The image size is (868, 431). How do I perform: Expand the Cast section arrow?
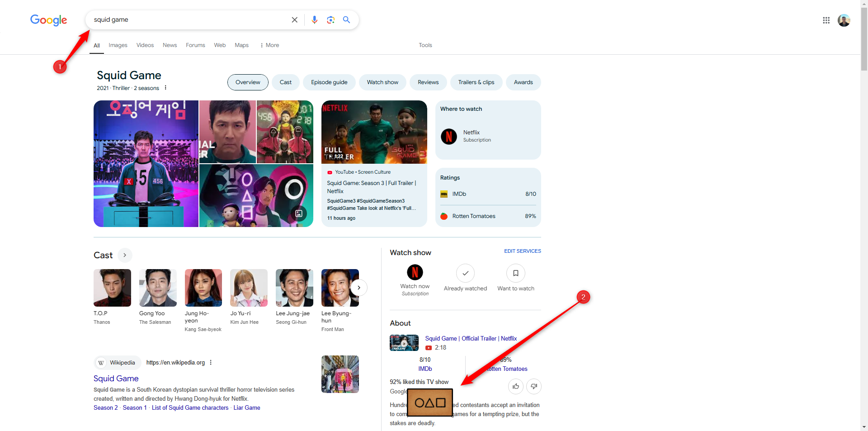click(125, 255)
